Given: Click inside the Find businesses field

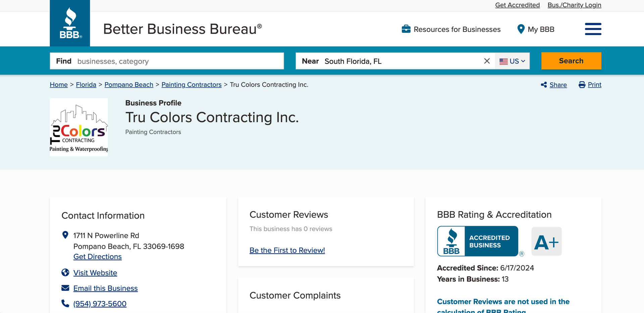Looking at the screenshot, I should point(168,61).
